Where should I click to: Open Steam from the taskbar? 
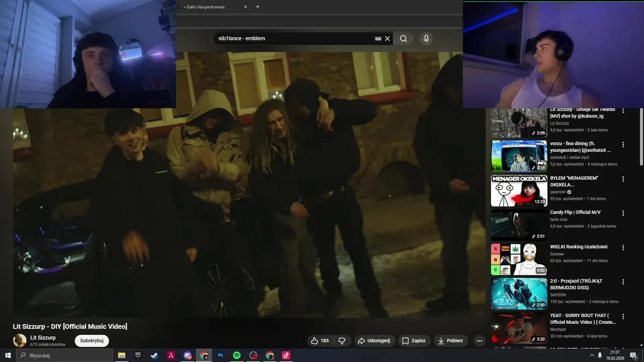click(154, 355)
